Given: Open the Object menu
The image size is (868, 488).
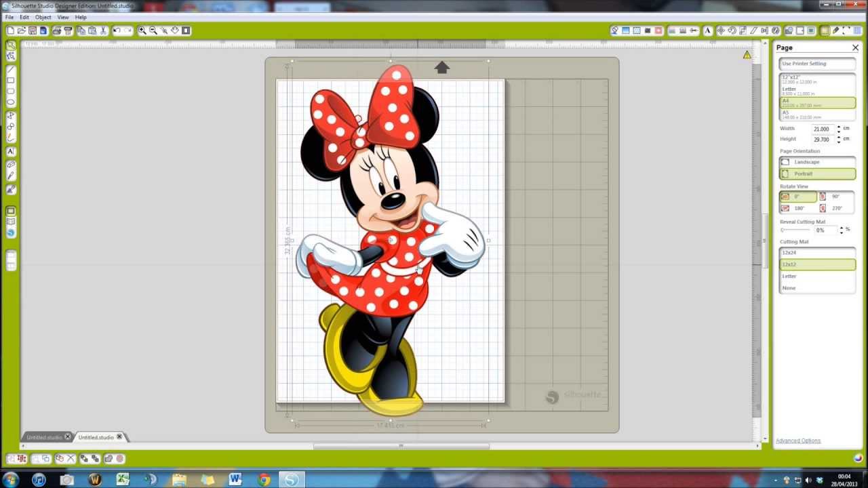Looking at the screenshot, I should coord(43,17).
